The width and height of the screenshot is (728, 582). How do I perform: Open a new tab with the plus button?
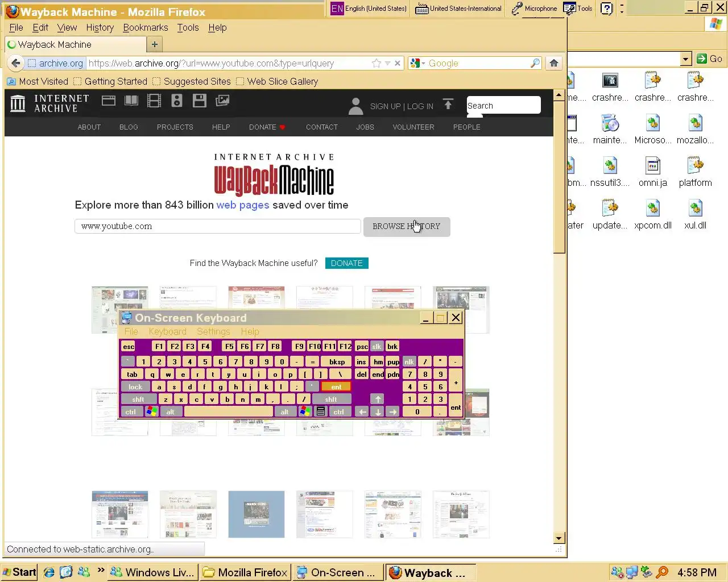pyautogui.click(x=155, y=44)
